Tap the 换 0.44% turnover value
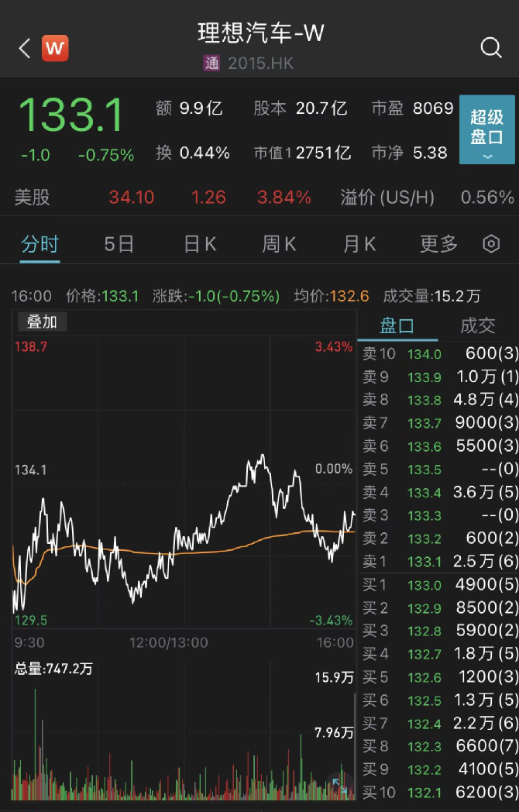Image resolution: width=519 pixels, height=812 pixels. click(x=193, y=153)
